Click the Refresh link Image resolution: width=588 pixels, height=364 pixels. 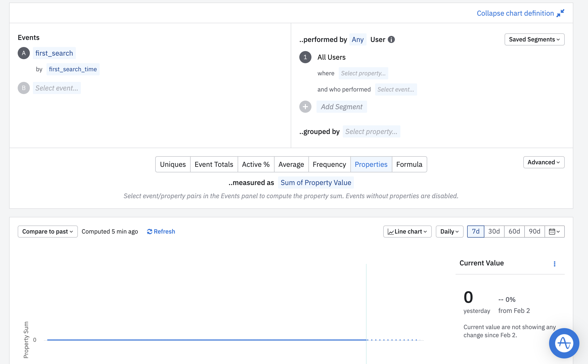tap(161, 232)
